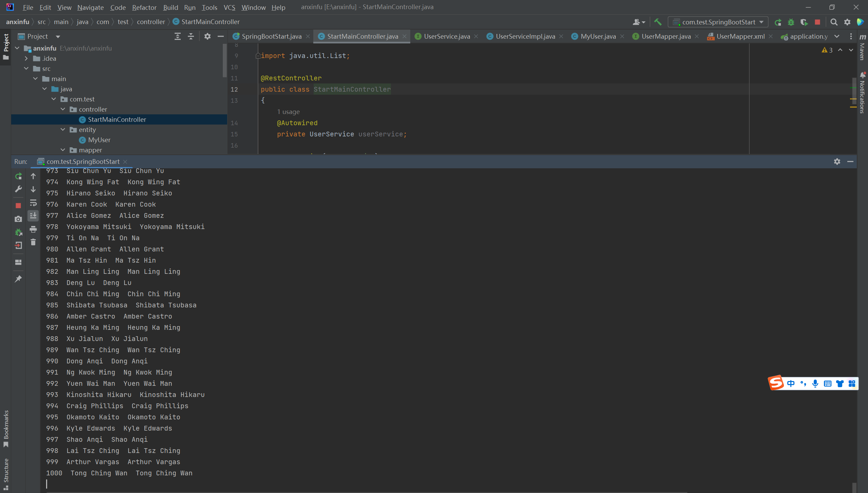Screen dimensions: 868x493
Task: Switch to the UserMapper.xml tab
Action: [740, 36]
